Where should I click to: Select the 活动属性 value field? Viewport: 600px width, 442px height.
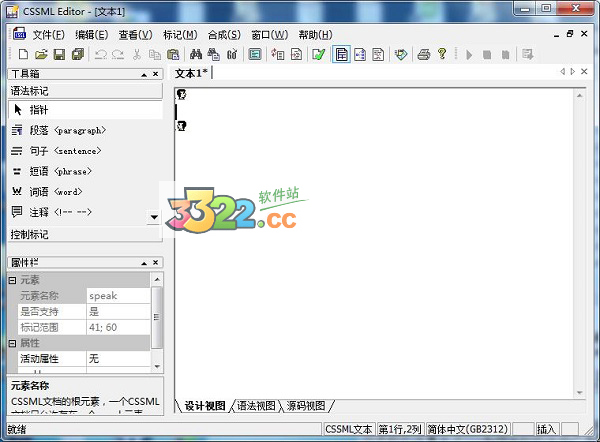coord(119,359)
